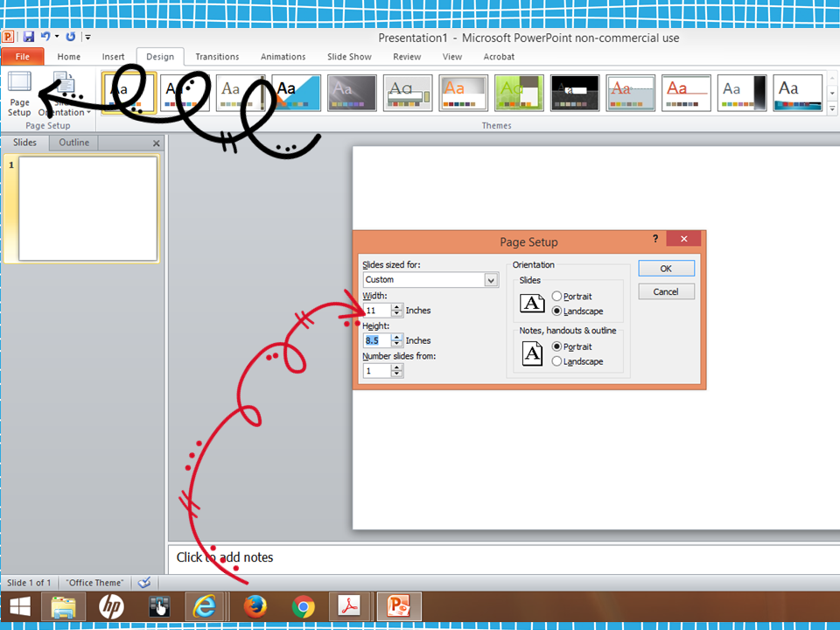This screenshot has width=840, height=630.
Task: Apply the last theme with teal bottom bar
Action: click(x=798, y=93)
